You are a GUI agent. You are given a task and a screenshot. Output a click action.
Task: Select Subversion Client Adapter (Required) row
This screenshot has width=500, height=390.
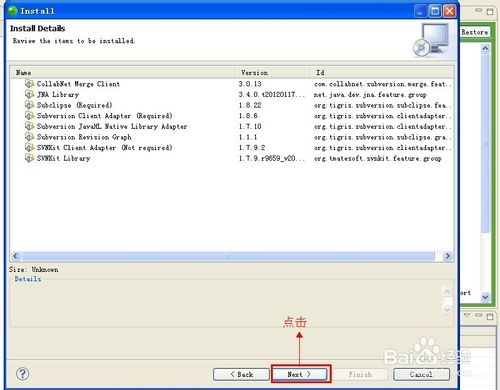[232, 116]
